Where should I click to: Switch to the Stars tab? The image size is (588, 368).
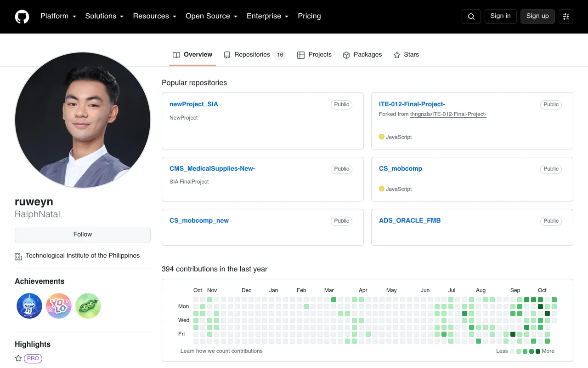[x=406, y=55]
